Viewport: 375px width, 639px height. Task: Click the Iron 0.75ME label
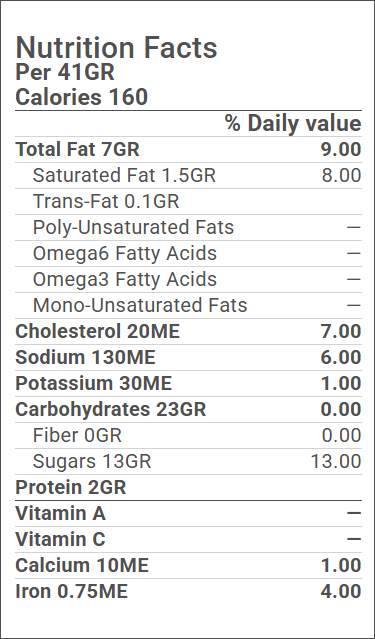pos(72,592)
